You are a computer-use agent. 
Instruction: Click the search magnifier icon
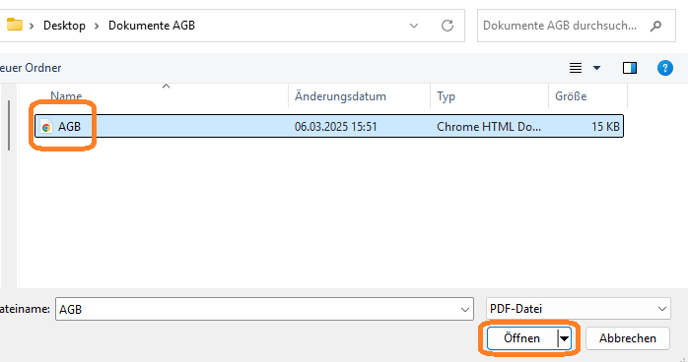[x=656, y=26]
